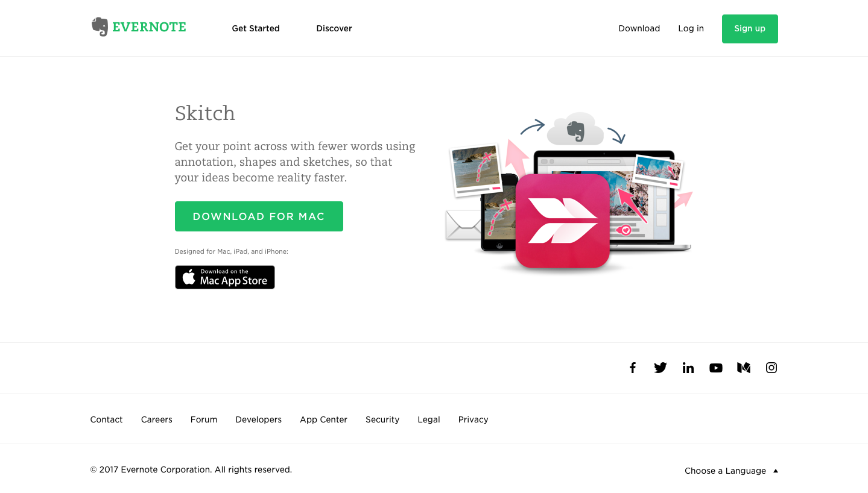Open Evernote's Facebook page icon
This screenshot has height=493, width=868.
click(633, 368)
